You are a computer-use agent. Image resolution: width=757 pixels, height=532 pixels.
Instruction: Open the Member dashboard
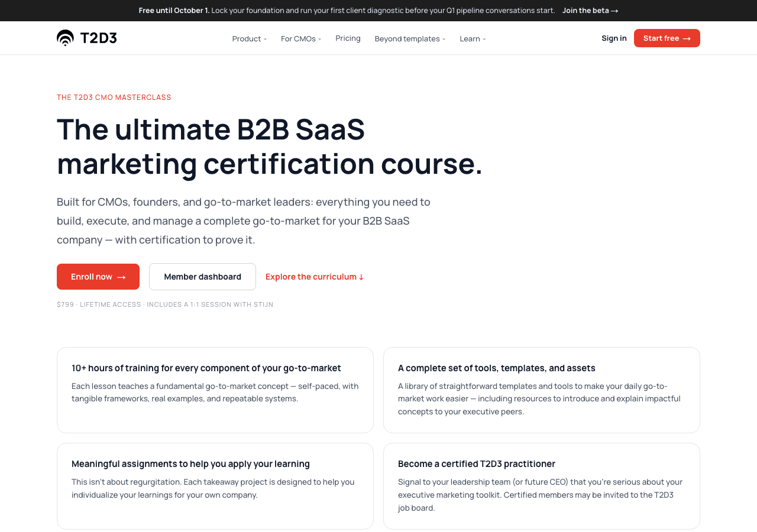(x=202, y=277)
